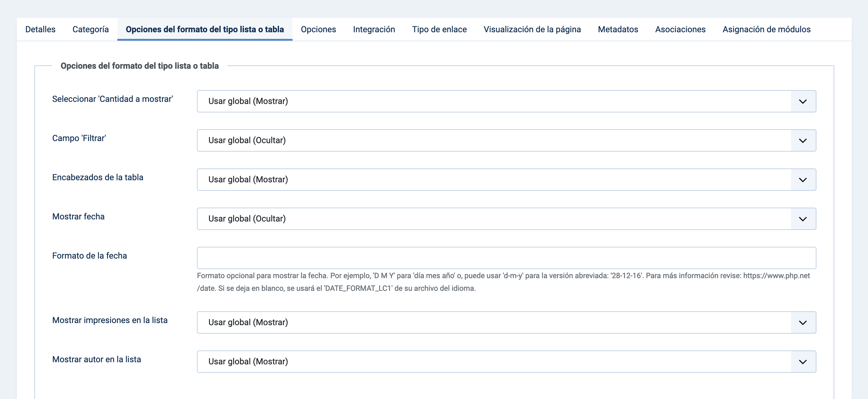The image size is (868, 399).
Task: Click the 'Seleccionar 'Cantidad a mostrar'' label
Action: (x=112, y=99)
